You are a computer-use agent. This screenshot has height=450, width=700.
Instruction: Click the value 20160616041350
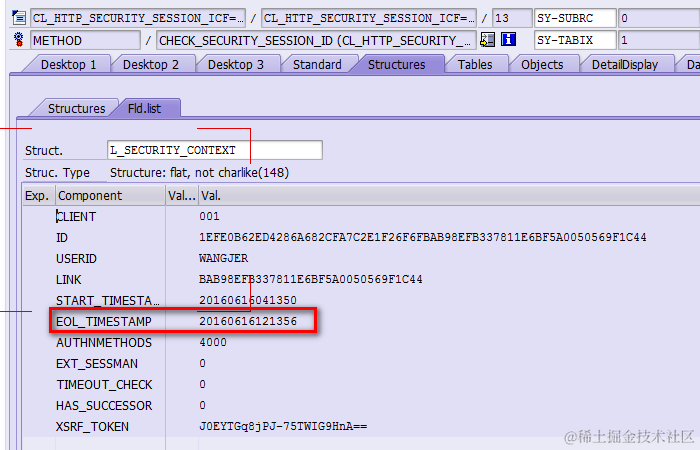pyautogui.click(x=248, y=300)
